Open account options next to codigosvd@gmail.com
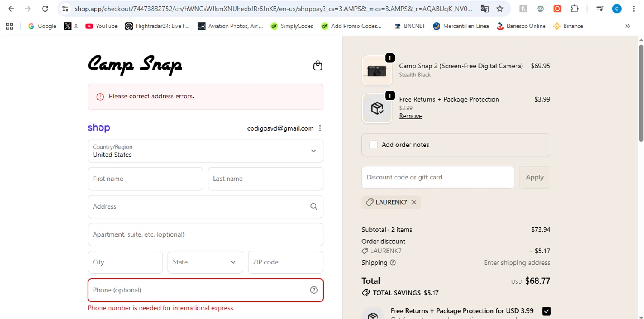This screenshot has height=319, width=644. [x=320, y=128]
